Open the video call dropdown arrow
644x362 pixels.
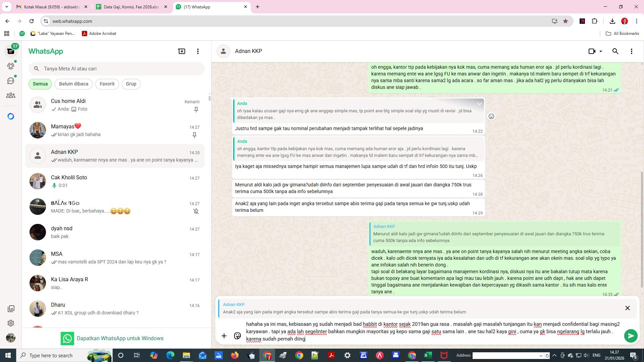[600, 51]
